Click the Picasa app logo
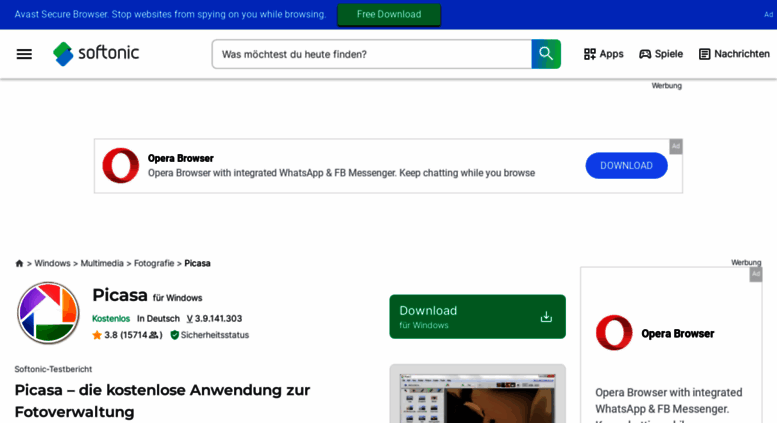Viewport: 777px width, 423px height. (x=48, y=313)
